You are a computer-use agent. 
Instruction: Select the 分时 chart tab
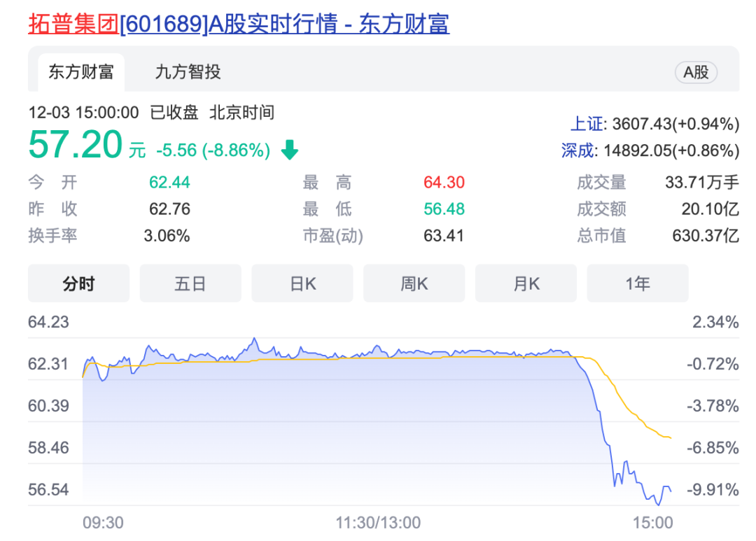(x=78, y=283)
